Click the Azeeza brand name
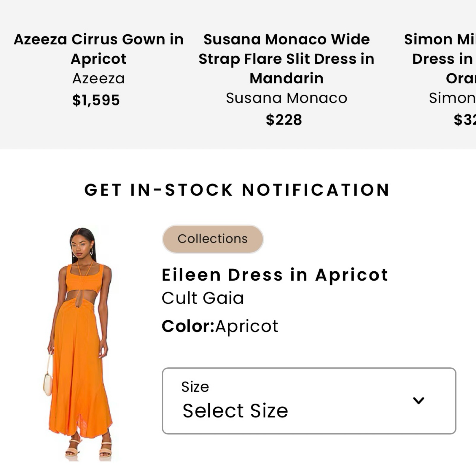This screenshot has height=476, width=476. point(98,79)
